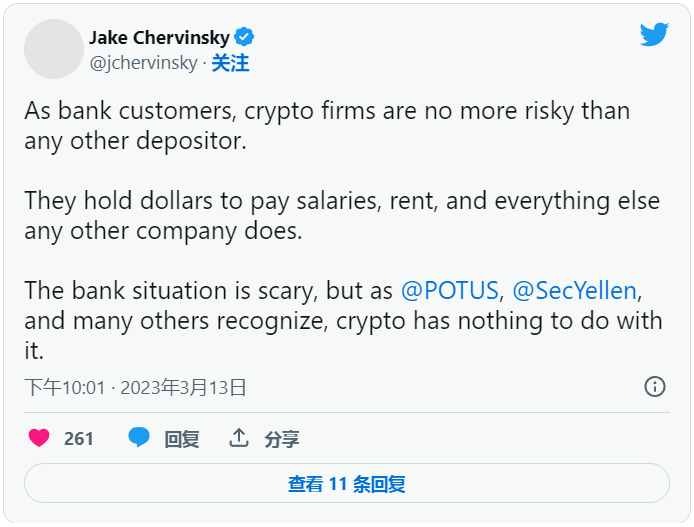The image size is (694, 527).
Task: Follow the author via 关注 link
Action: (x=230, y=63)
